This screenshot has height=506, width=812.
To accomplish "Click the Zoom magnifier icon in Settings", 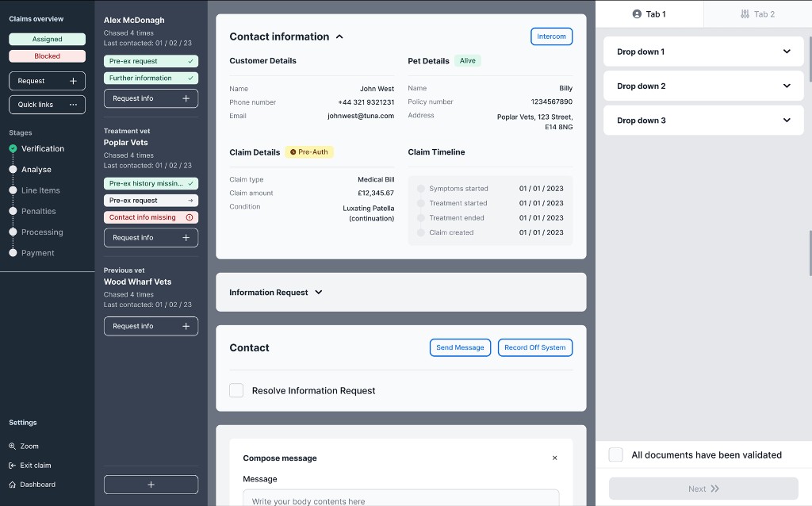I will click(x=13, y=446).
